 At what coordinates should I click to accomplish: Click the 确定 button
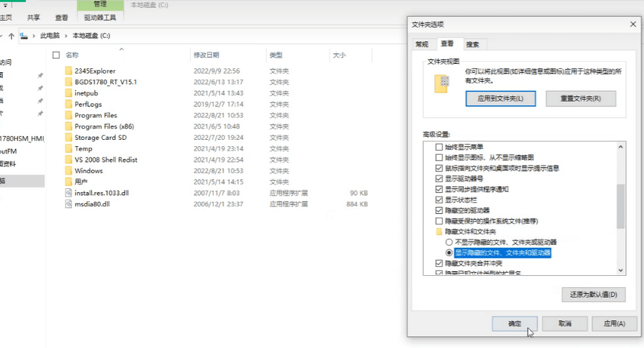(514, 324)
